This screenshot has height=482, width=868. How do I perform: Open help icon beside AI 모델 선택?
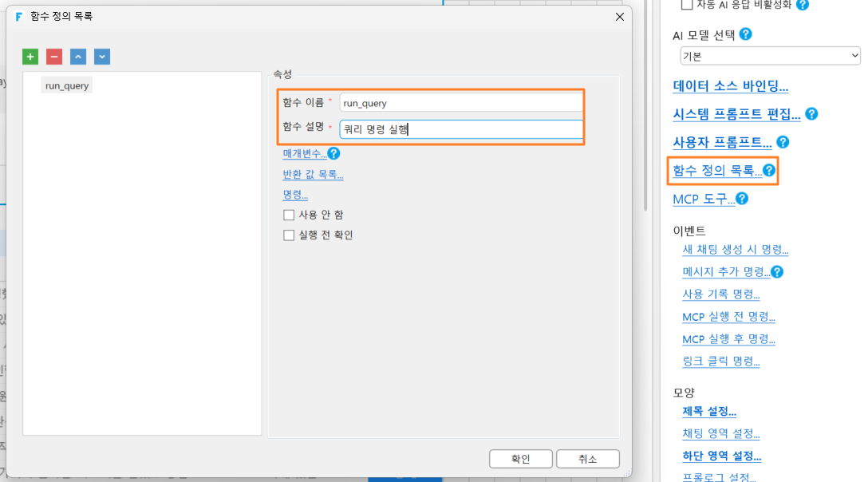[746, 34]
